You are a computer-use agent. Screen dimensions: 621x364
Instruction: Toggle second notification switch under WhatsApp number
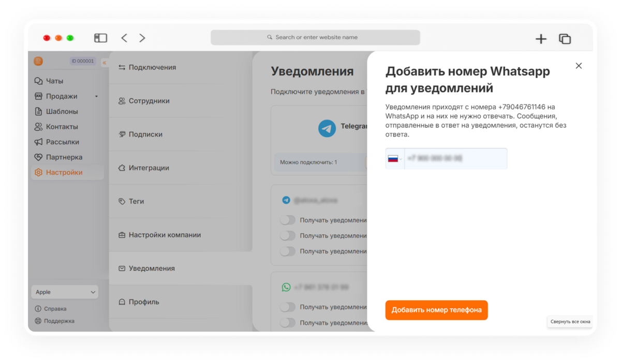pos(288,323)
